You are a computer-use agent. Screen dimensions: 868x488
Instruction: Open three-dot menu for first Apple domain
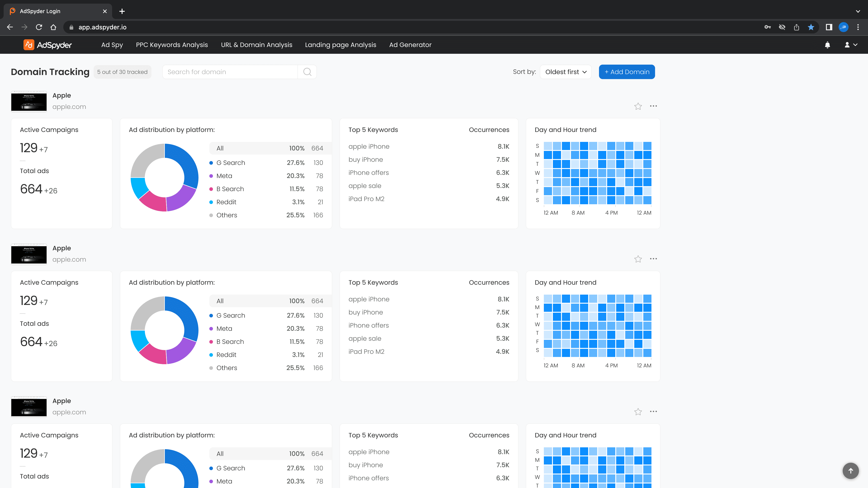[653, 106]
